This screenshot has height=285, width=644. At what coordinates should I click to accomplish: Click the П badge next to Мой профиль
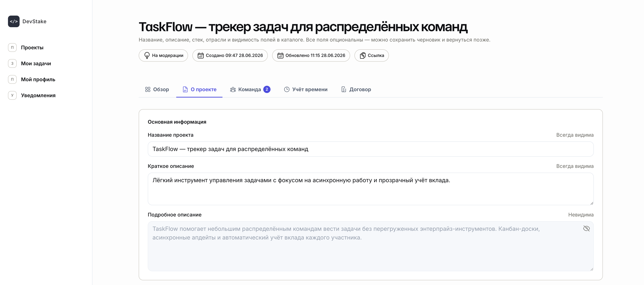tap(12, 80)
